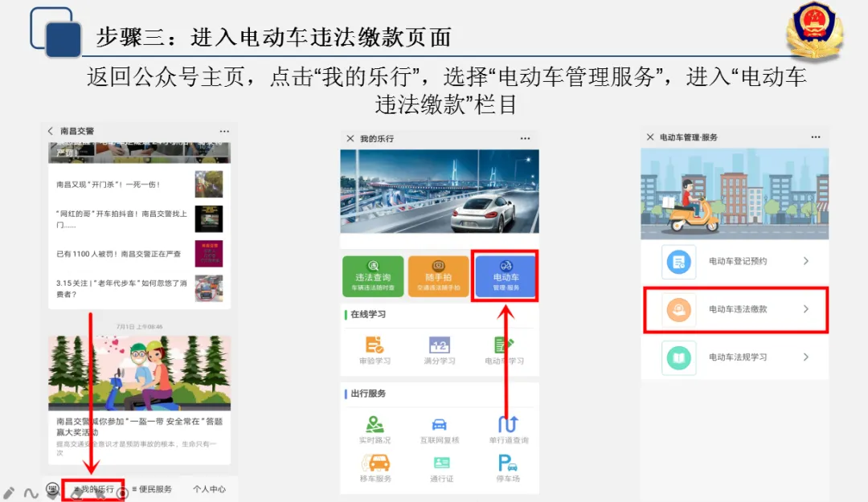Tap blue 电动车 管理·服务 tile
This screenshot has width=868, height=502.
(x=506, y=276)
